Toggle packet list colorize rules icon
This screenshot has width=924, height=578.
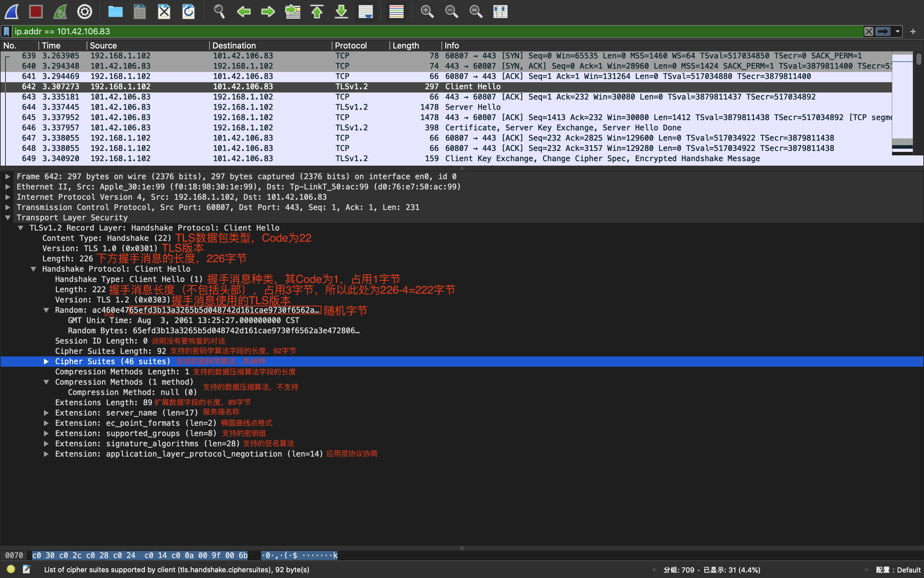coord(396,12)
